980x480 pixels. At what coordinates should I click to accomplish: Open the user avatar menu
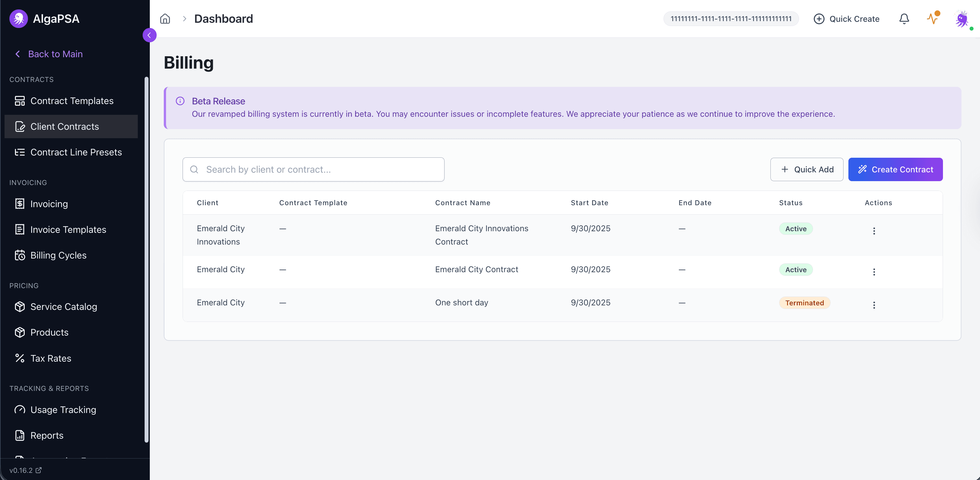click(961, 19)
